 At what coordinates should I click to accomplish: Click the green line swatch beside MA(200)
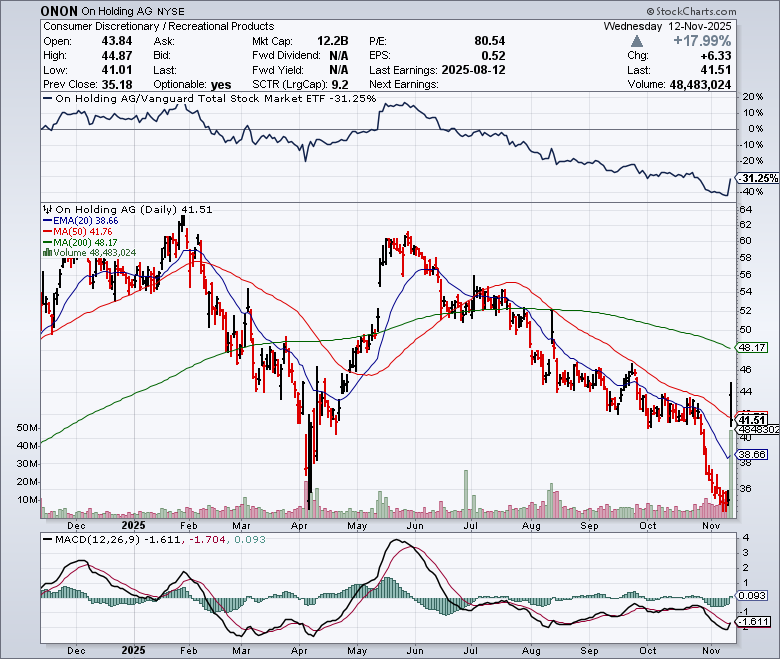point(48,243)
